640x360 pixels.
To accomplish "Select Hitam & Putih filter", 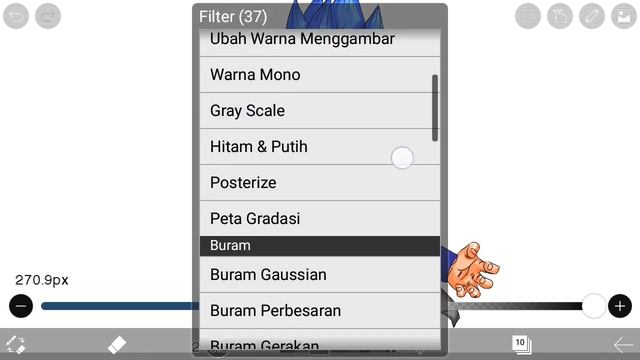I will tap(320, 147).
